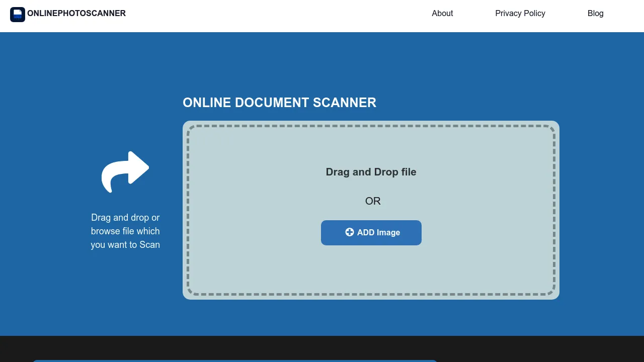Open the Blog section

(596, 13)
